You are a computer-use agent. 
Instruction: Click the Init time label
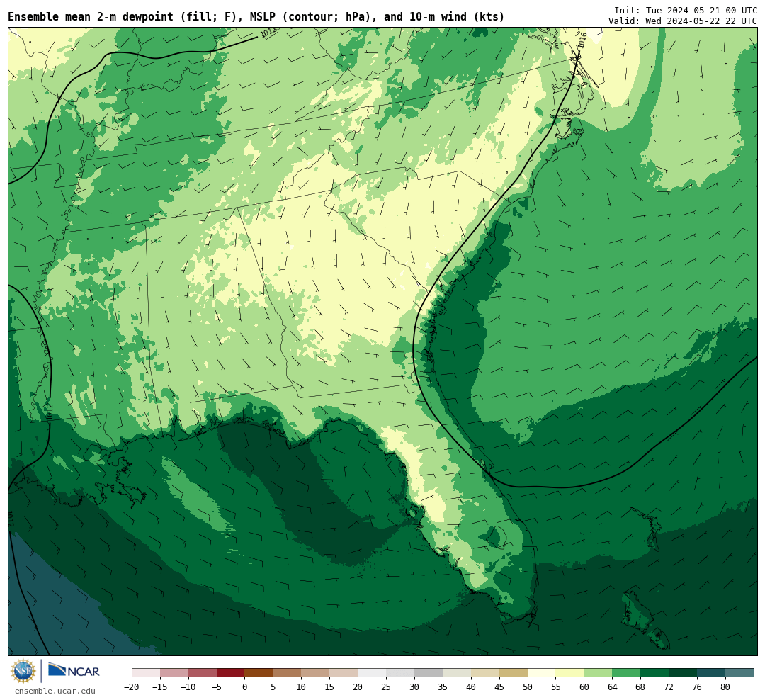click(x=686, y=10)
